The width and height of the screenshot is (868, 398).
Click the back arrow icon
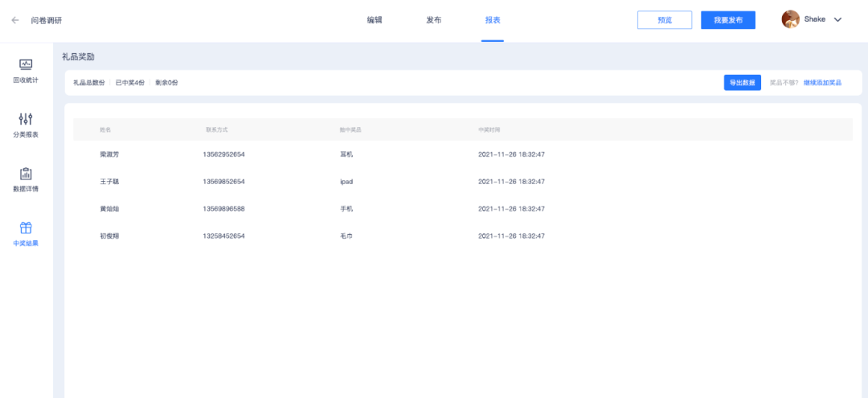point(15,20)
